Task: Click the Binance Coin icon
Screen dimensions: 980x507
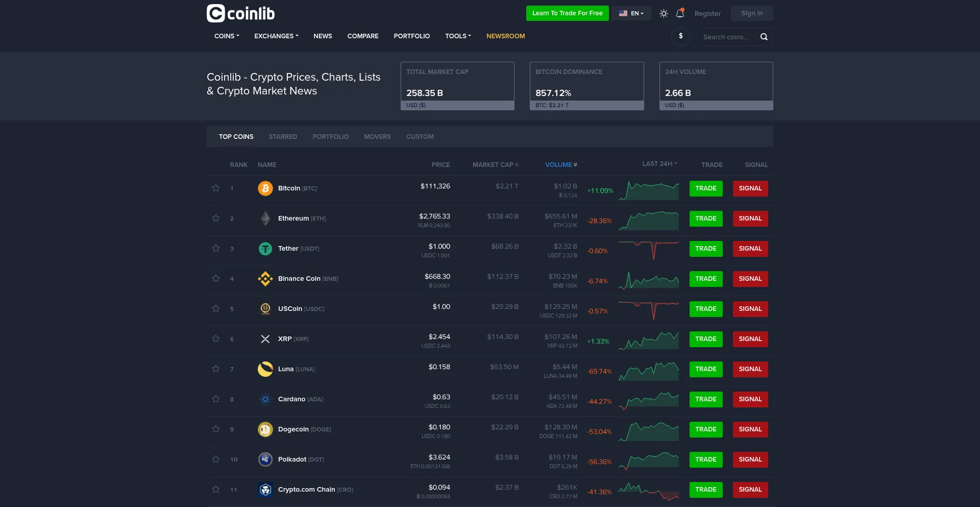Action: point(265,279)
